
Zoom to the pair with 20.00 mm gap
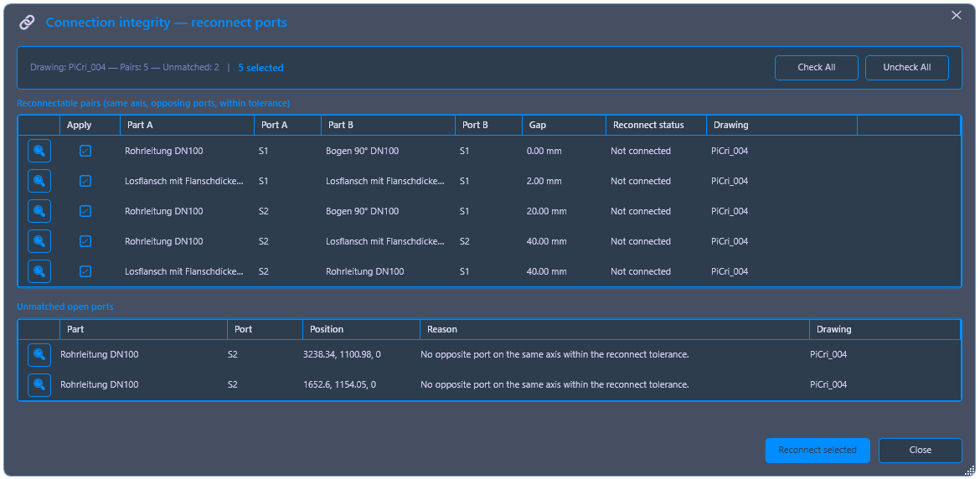[39, 211]
